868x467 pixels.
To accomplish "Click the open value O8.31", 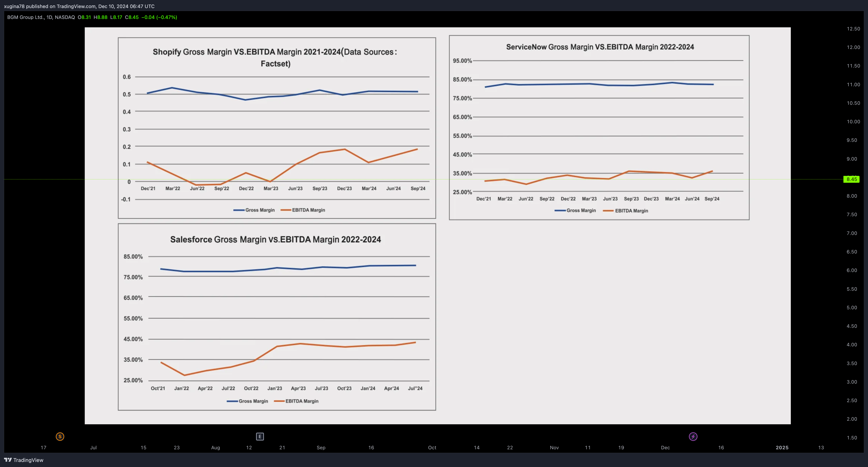I will click(84, 17).
